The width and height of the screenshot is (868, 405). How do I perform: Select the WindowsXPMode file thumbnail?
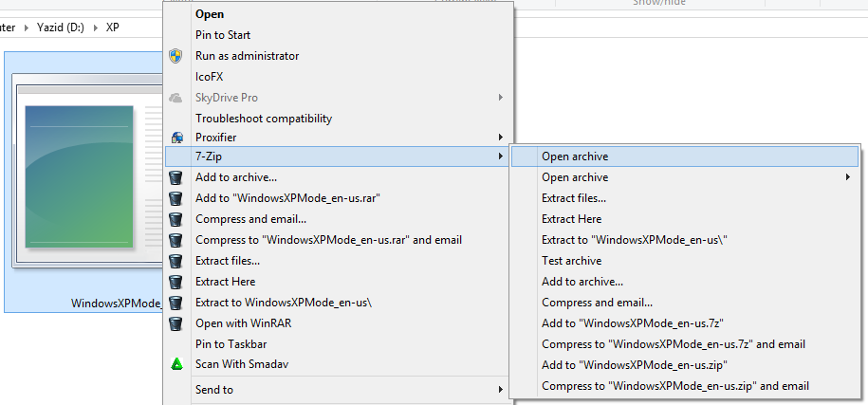click(82, 180)
